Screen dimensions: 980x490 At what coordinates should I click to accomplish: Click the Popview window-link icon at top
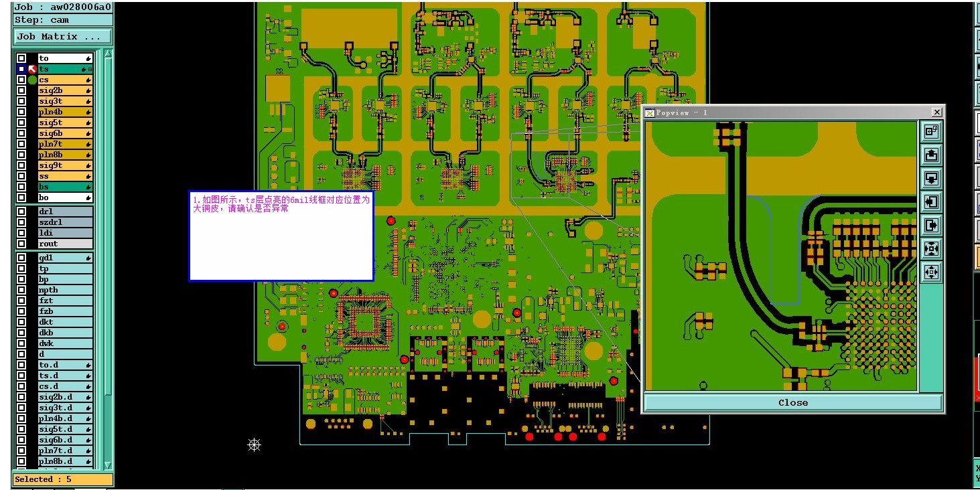tap(931, 132)
